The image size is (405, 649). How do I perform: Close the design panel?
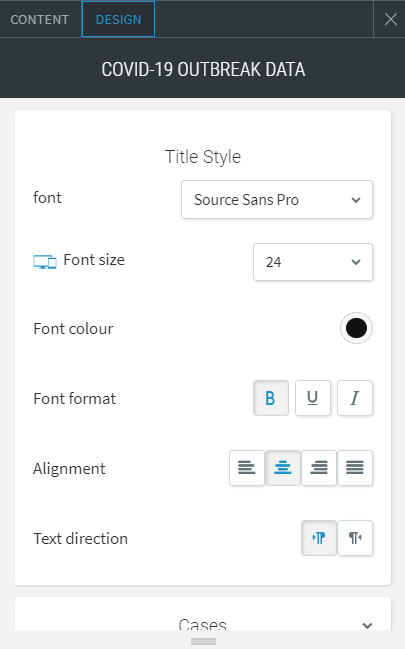tap(390, 19)
